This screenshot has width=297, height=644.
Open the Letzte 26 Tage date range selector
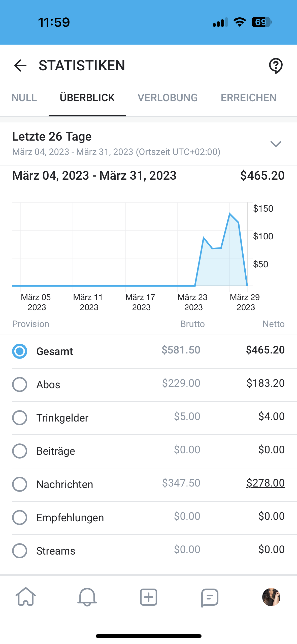click(116, 144)
